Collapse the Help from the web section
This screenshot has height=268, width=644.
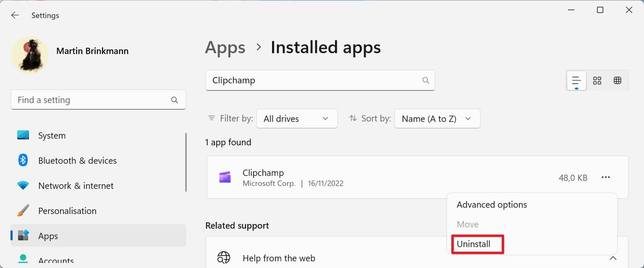(x=613, y=258)
